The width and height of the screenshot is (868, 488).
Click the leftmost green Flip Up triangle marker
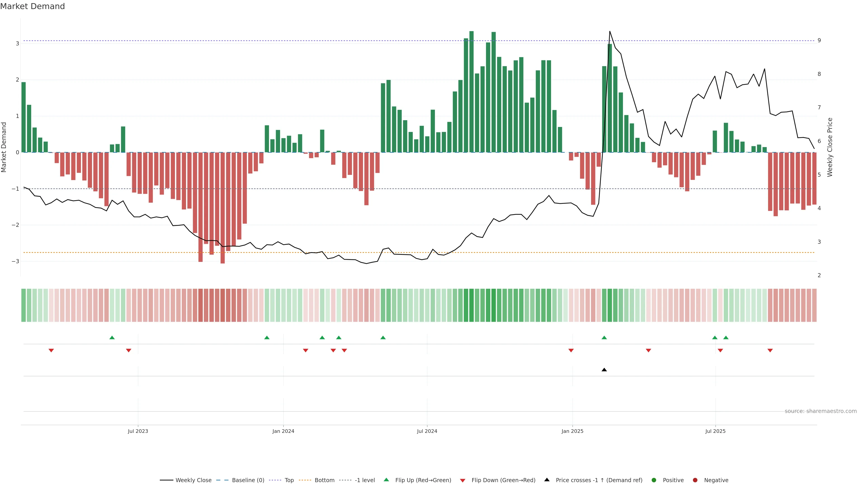click(x=112, y=338)
